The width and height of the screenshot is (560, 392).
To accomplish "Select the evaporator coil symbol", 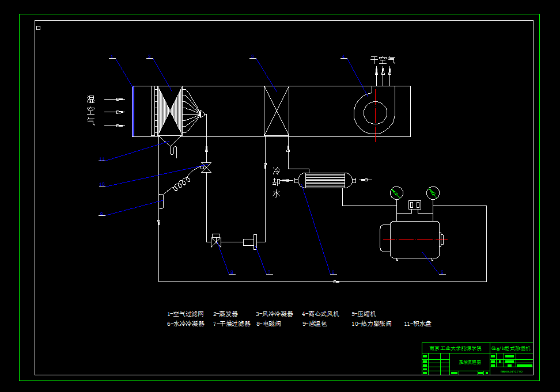I will 170,111.
